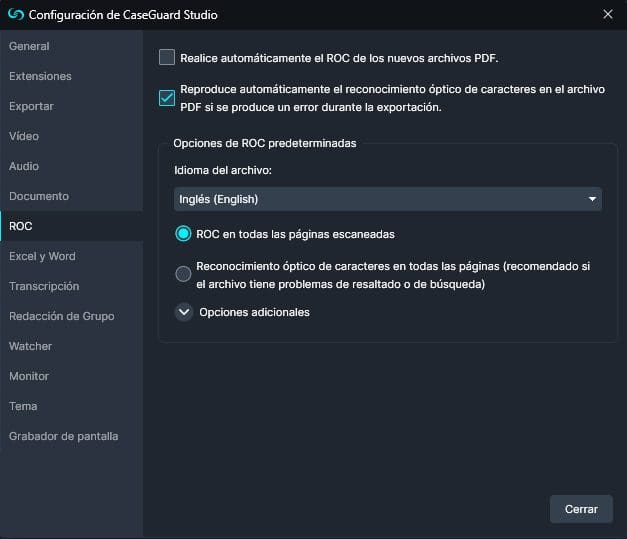The width and height of the screenshot is (627, 539).
Task: Open Excel y Word settings
Action: pos(72,256)
